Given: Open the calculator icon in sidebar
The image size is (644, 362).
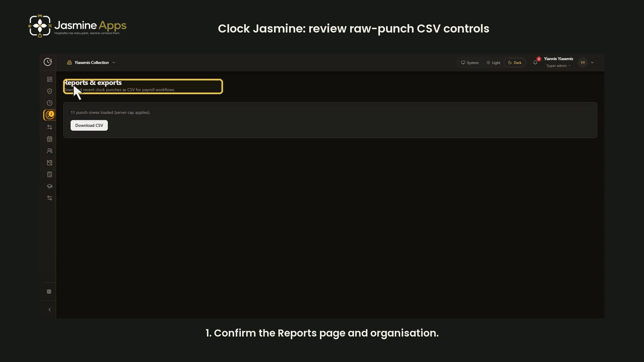Looking at the screenshot, I should (50, 174).
